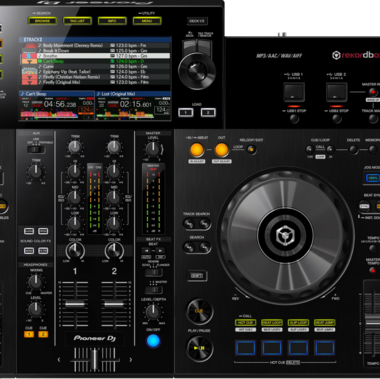Push the USB2 STOP button
380x379 pixels.
pyautogui.click(x=337, y=118)
